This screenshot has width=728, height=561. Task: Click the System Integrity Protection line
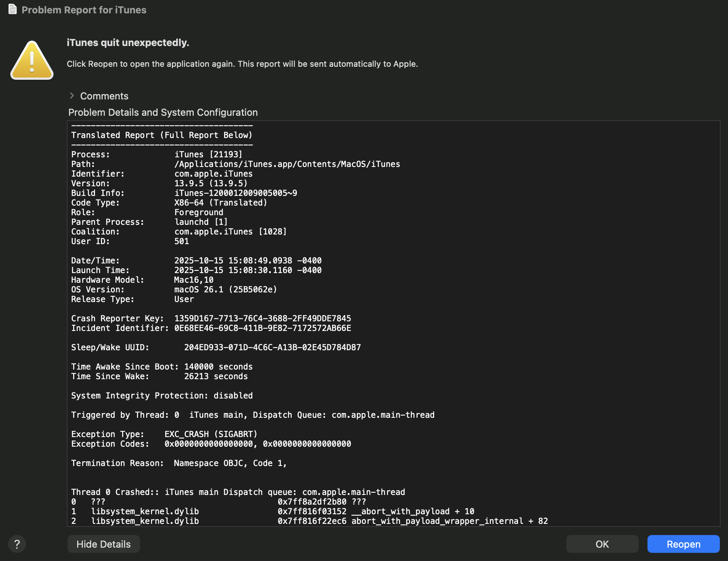(162, 396)
